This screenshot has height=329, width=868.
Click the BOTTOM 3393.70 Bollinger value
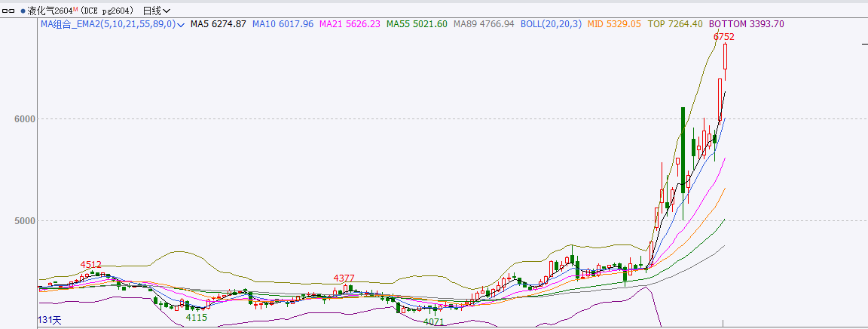[x=747, y=24]
